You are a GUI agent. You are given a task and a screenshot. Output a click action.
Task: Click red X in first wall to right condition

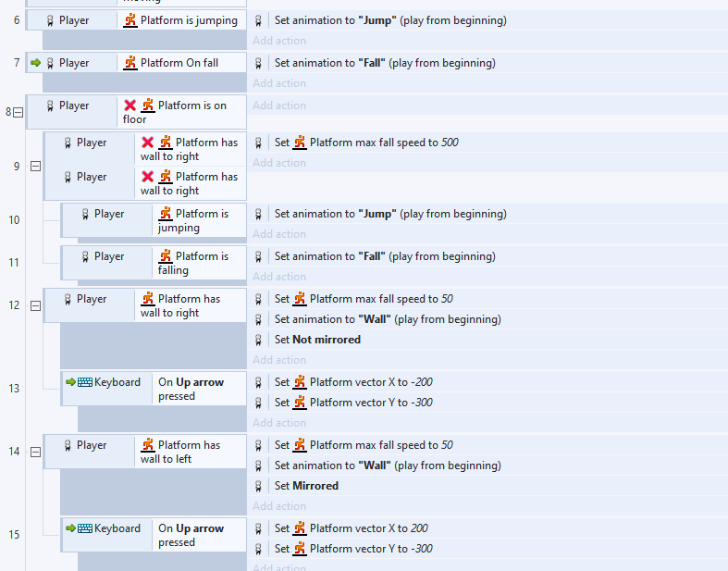[148, 143]
